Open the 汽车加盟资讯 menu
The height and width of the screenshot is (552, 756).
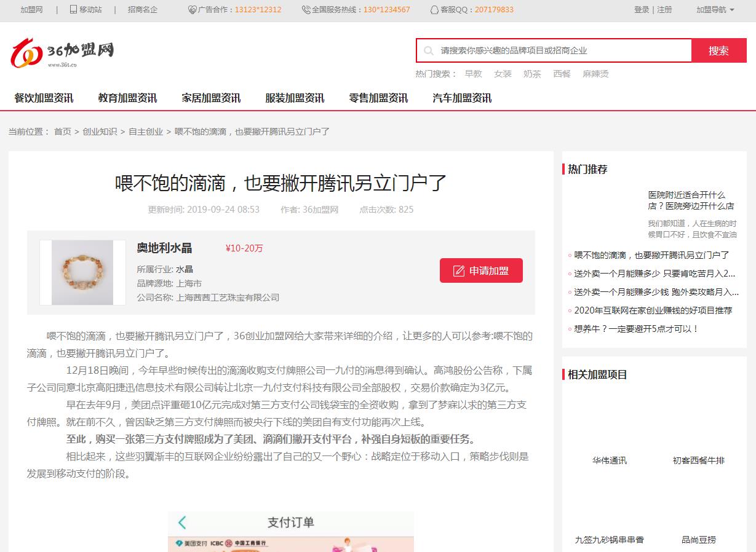pos(462,98)
